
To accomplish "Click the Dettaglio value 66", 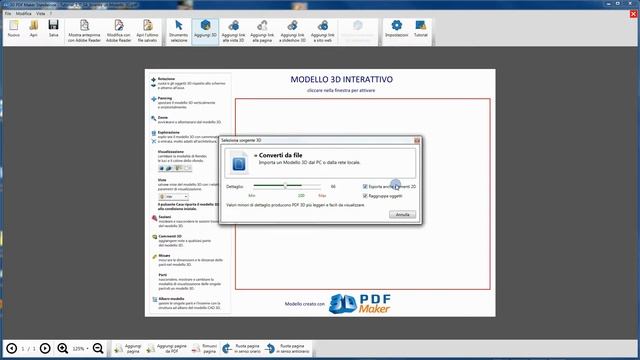I will pos(333,187).
